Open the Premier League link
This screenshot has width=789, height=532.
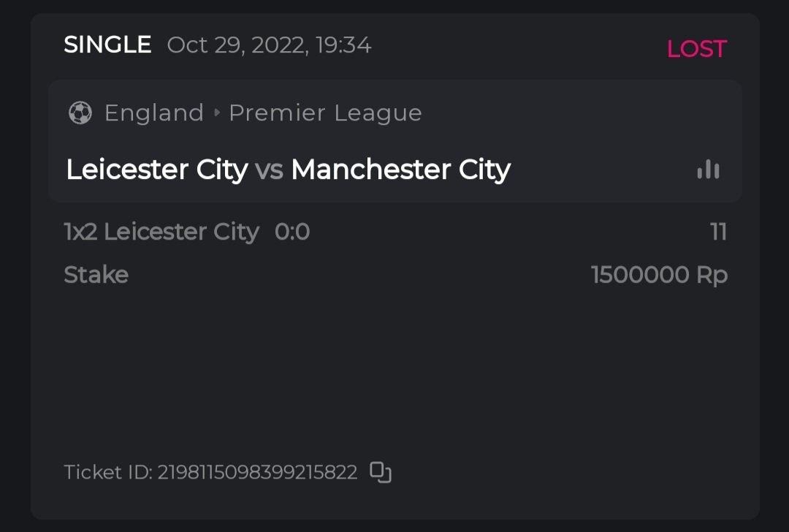(325, 113)
